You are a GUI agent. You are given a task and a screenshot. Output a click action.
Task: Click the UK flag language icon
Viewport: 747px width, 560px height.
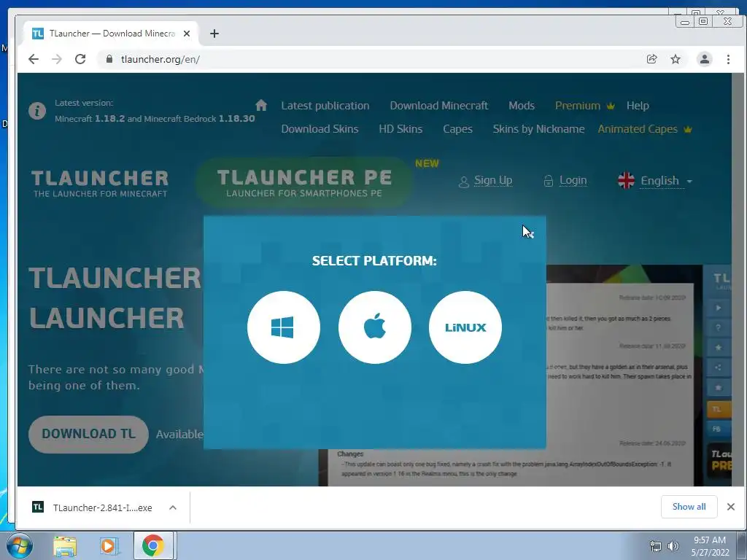[x=626, y=181]
